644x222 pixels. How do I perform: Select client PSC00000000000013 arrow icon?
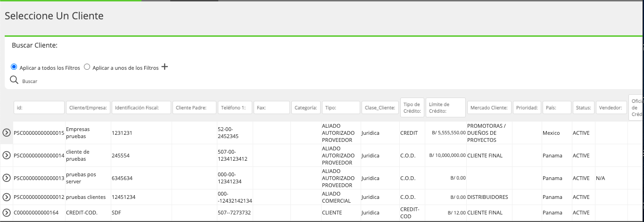click(x=7, y=178)
